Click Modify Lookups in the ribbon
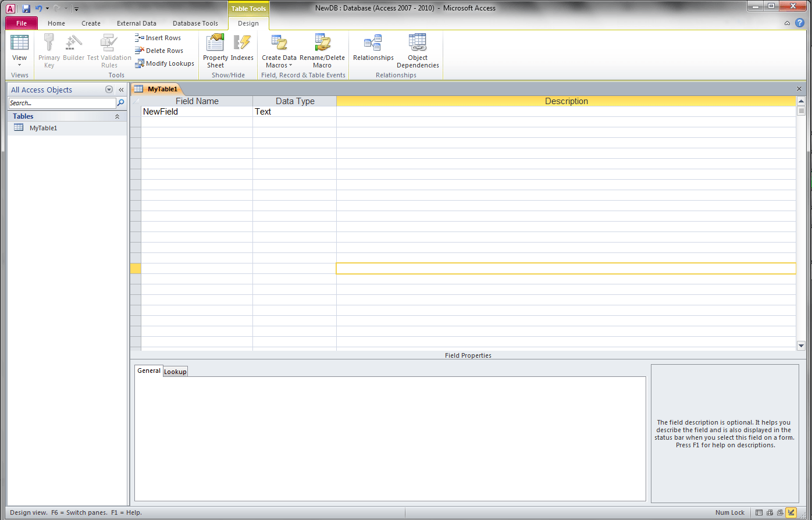 click(x=165, y=63)
